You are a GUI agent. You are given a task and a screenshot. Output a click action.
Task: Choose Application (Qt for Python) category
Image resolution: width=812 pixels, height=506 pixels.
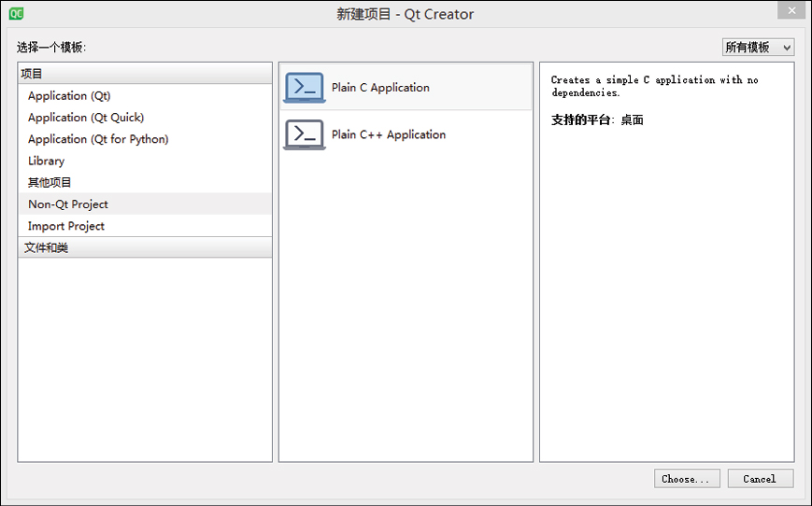click(98, 139)
